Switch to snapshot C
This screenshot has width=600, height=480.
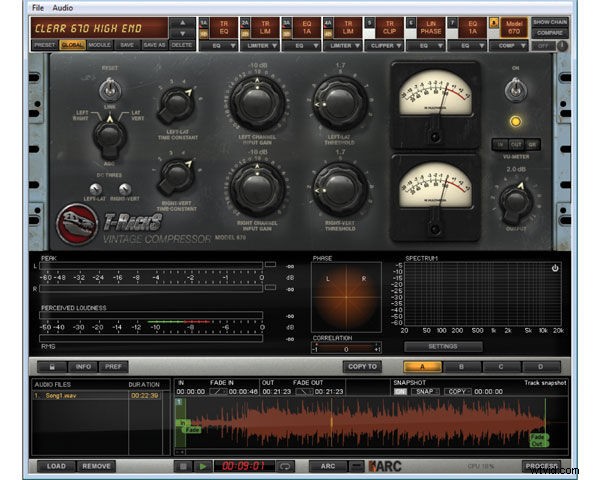(x=501, y=367)
